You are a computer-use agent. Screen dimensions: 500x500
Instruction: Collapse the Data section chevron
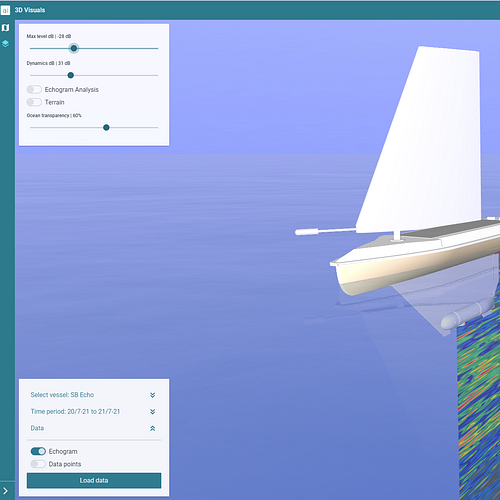(x=153, y=428)
